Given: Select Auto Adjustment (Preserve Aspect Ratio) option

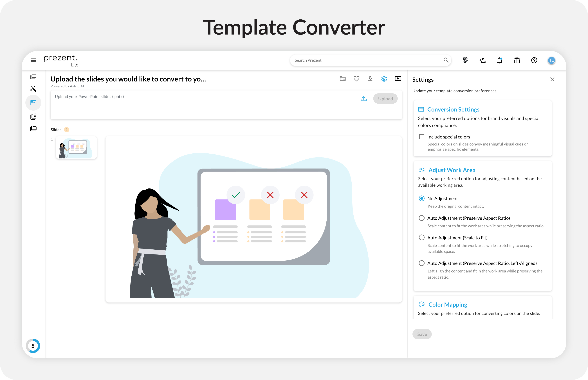Looking at the screenshot, I should click(421, 218).
